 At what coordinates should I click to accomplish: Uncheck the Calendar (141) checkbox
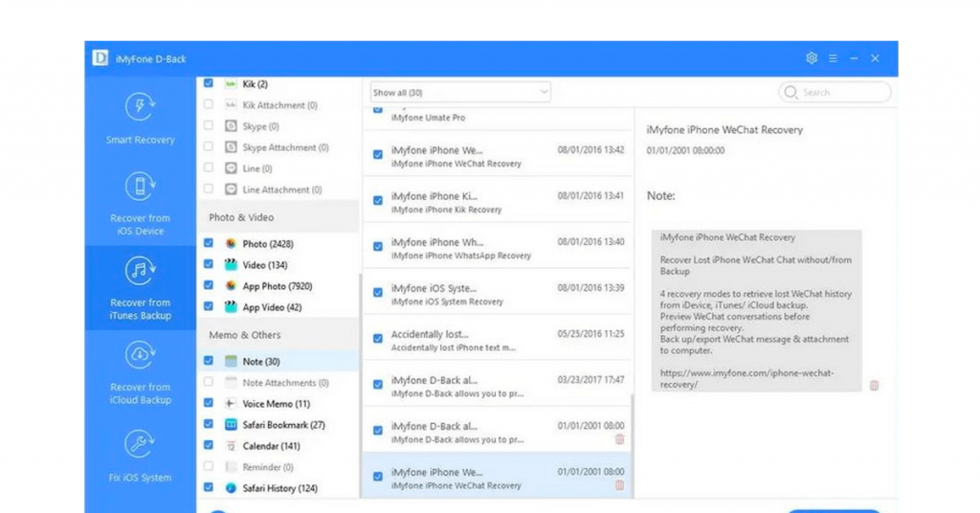209,445
